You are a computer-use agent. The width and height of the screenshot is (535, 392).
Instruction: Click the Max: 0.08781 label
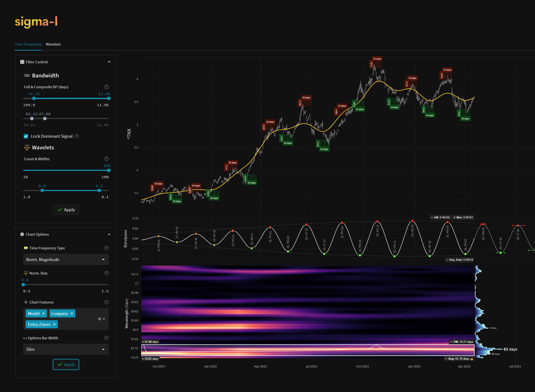click(x=463, y=217)
